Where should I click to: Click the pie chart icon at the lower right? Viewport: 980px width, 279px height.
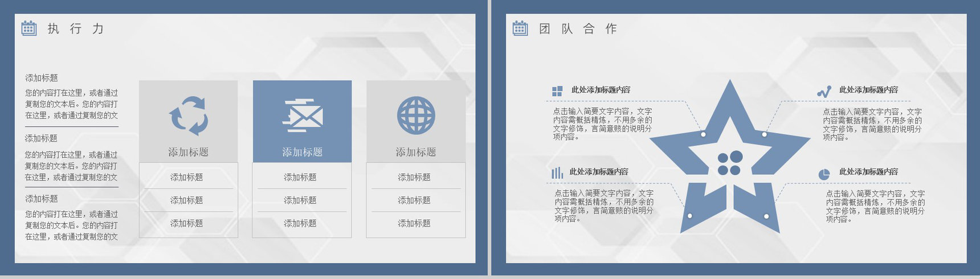coord(824,174)
